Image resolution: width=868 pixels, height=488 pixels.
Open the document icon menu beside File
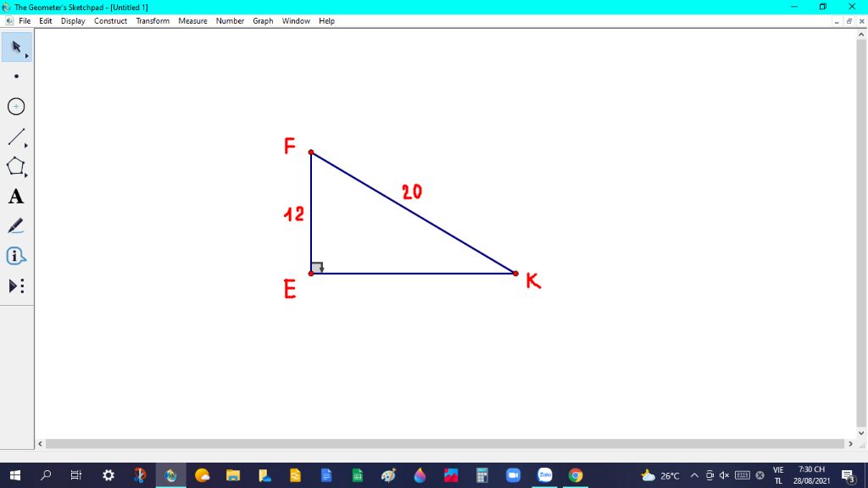pyautogui.click(x=9, y=21)
